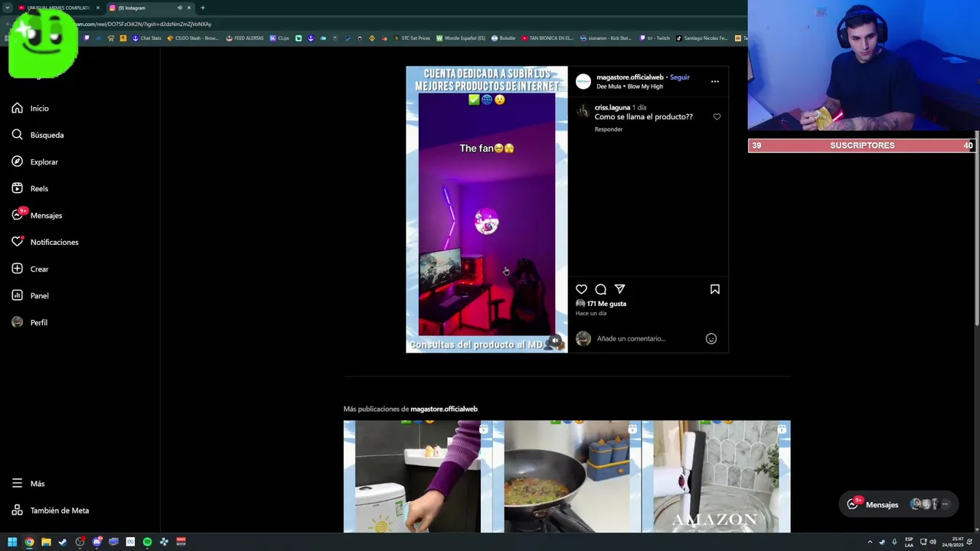Click Responder under criss.laguna comment

click(609, 129)
